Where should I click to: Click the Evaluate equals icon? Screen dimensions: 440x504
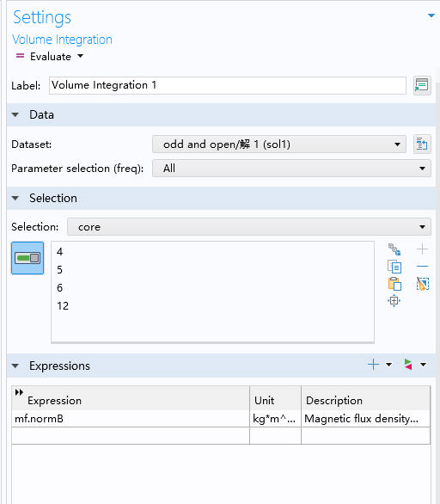(20, 56)
